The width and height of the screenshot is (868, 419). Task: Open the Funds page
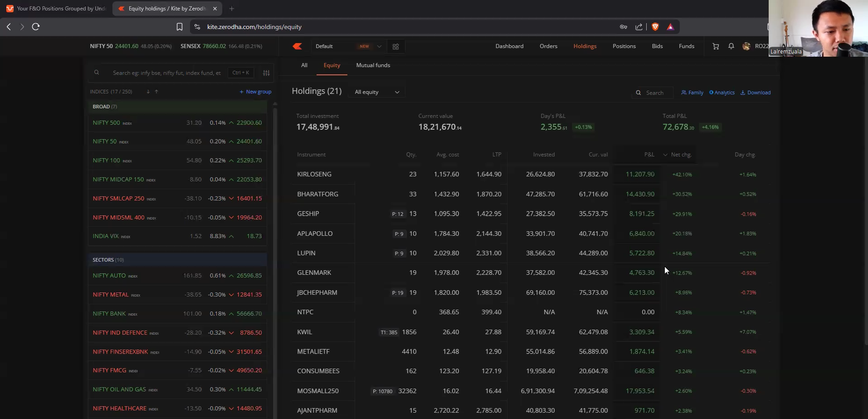[687, 46]
